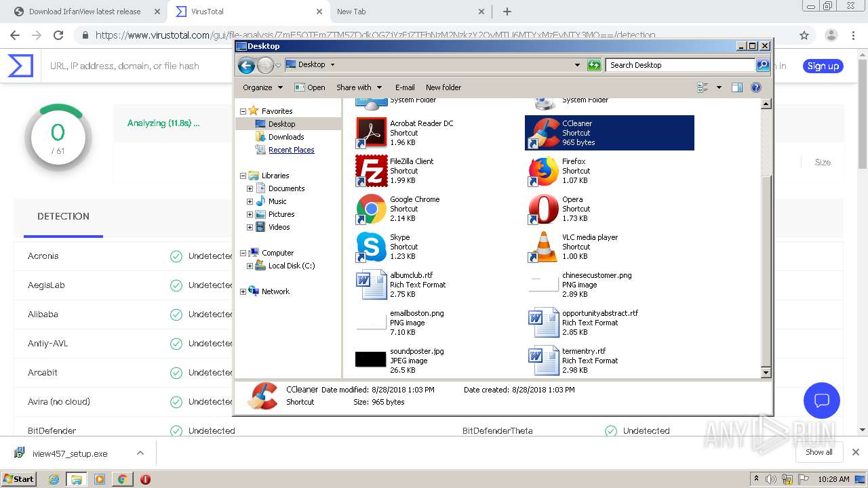Open Explorer Help question mark icon
868x488 pixels.
click(x=756, y=87)
